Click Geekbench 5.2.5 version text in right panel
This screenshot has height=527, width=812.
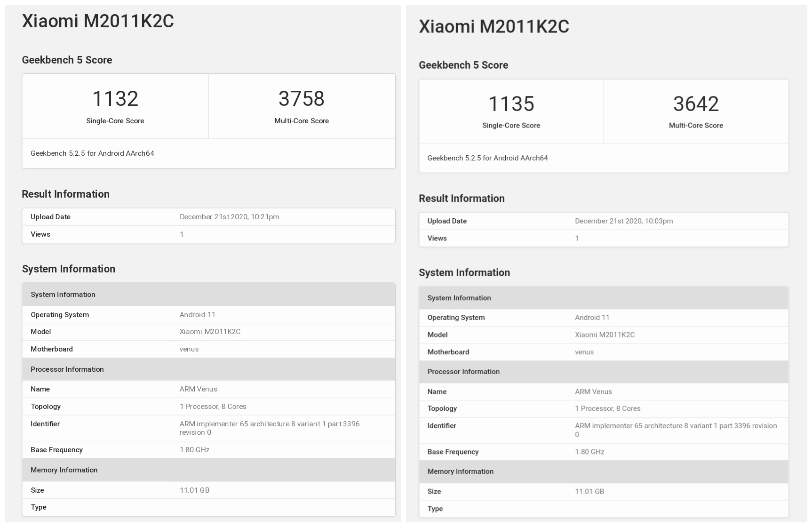pyautogui.click(x=487, y=158)
